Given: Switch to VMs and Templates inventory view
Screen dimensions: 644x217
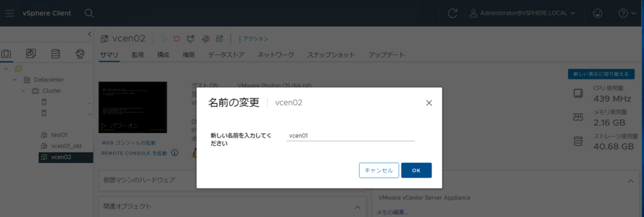Looking at the screenshot, I should point(31,54).
